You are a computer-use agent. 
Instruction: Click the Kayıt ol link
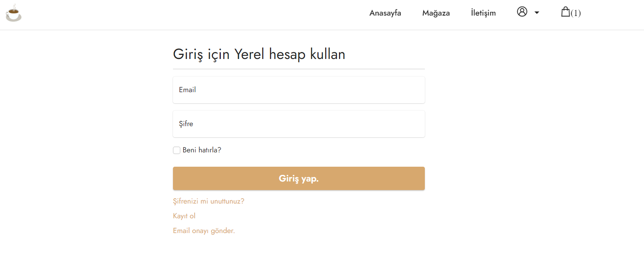coord(184,216)
